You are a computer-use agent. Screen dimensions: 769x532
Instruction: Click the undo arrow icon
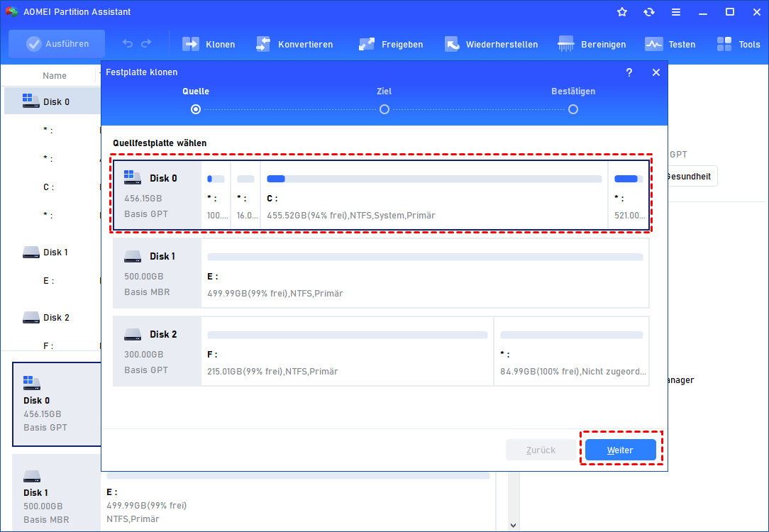[128, 44]
